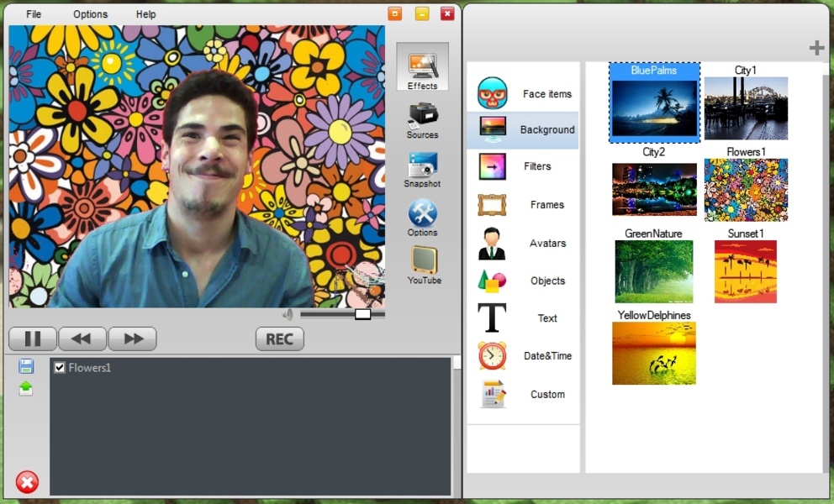
Task: Mute the audio speaker icon
Action: (288, 314)
